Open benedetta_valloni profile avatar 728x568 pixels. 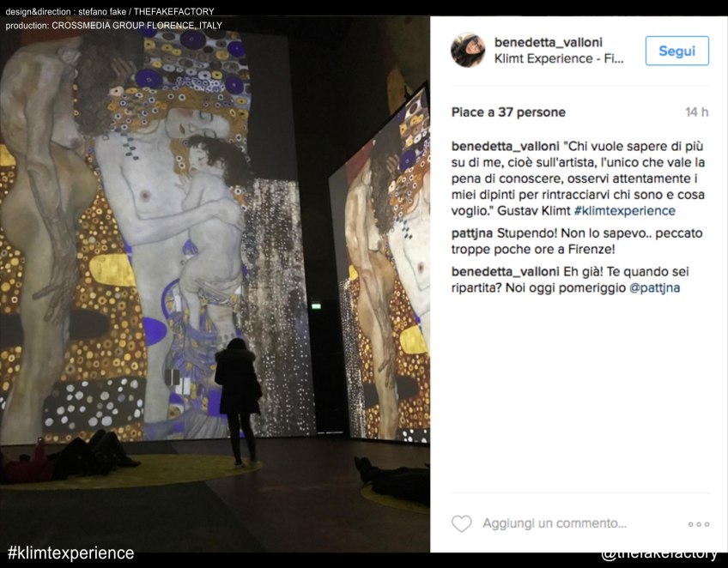click(468, 50)
